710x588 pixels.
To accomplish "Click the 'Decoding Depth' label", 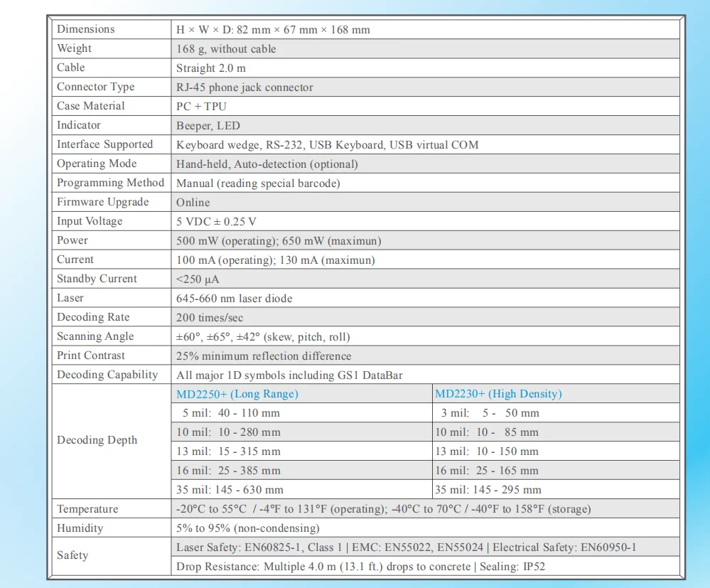I will point(97,440).
